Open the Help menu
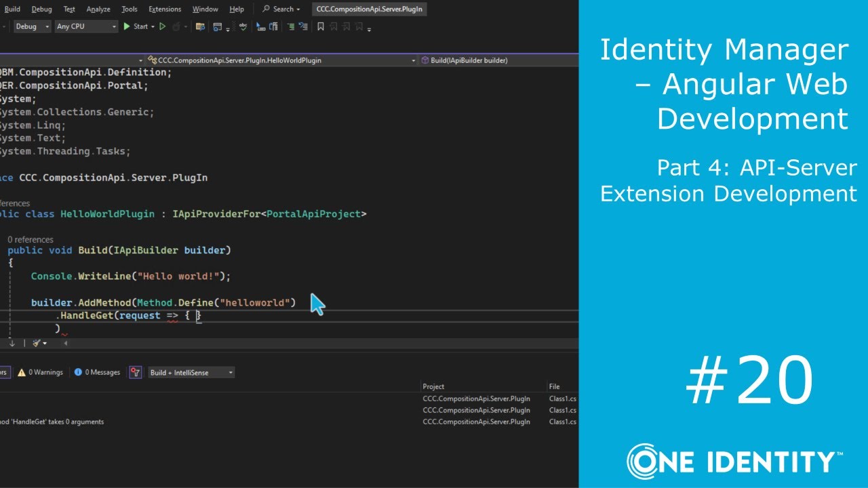868x488 pixels. tap(237, 9)
